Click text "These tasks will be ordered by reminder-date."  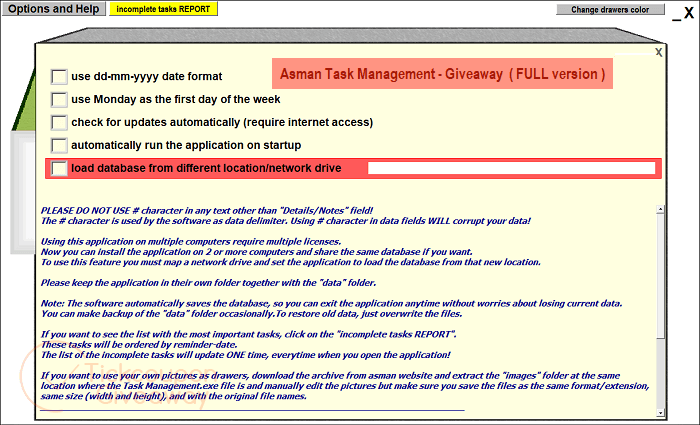point(139,345)
